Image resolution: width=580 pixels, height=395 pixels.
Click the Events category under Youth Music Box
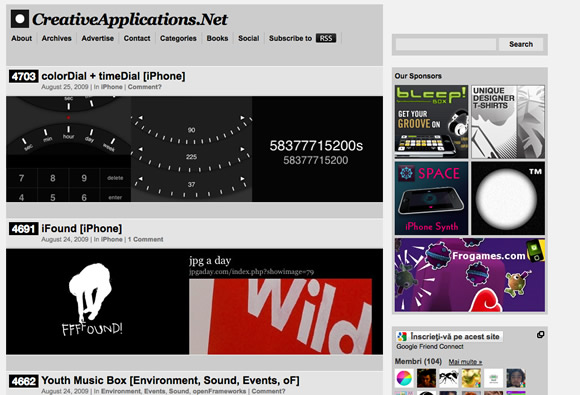155,391
